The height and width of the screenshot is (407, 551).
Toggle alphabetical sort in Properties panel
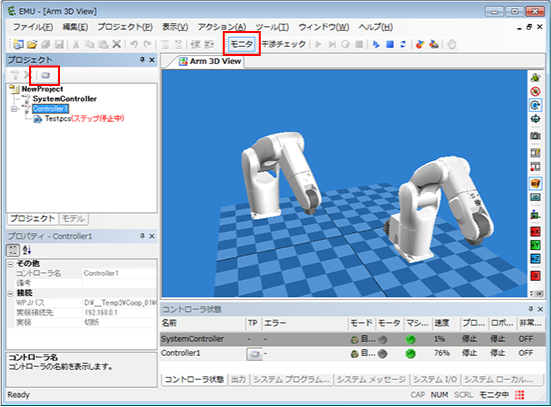point(27,250)
